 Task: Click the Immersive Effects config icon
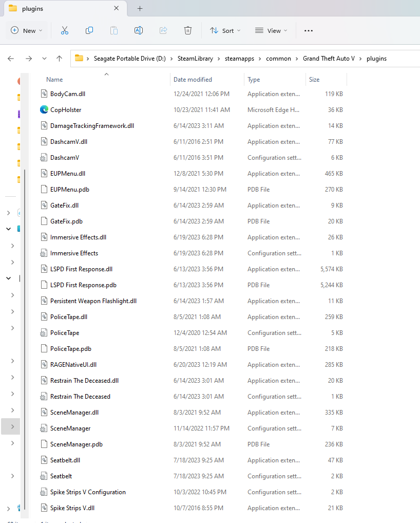[x=44, y=253]
